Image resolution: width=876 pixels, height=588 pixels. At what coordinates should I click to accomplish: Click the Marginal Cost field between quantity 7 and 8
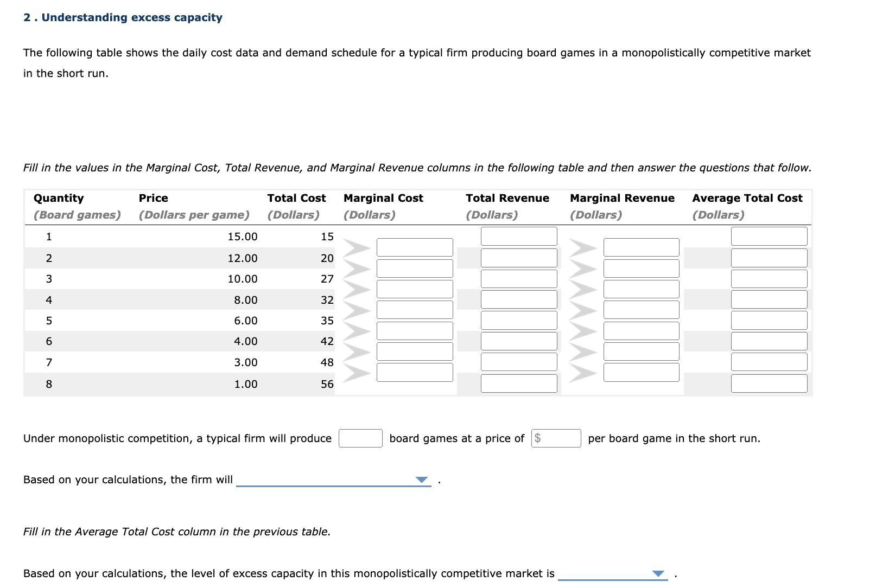(414, 372)
